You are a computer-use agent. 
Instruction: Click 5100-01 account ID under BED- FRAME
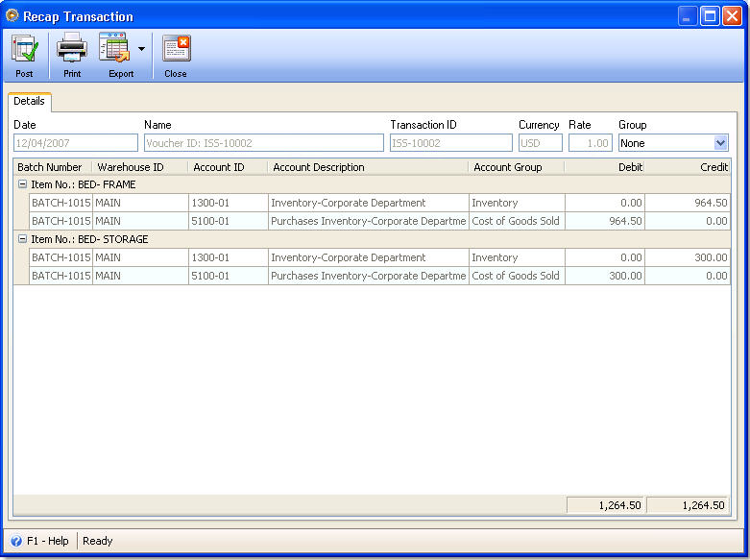[x=229, y=221]
